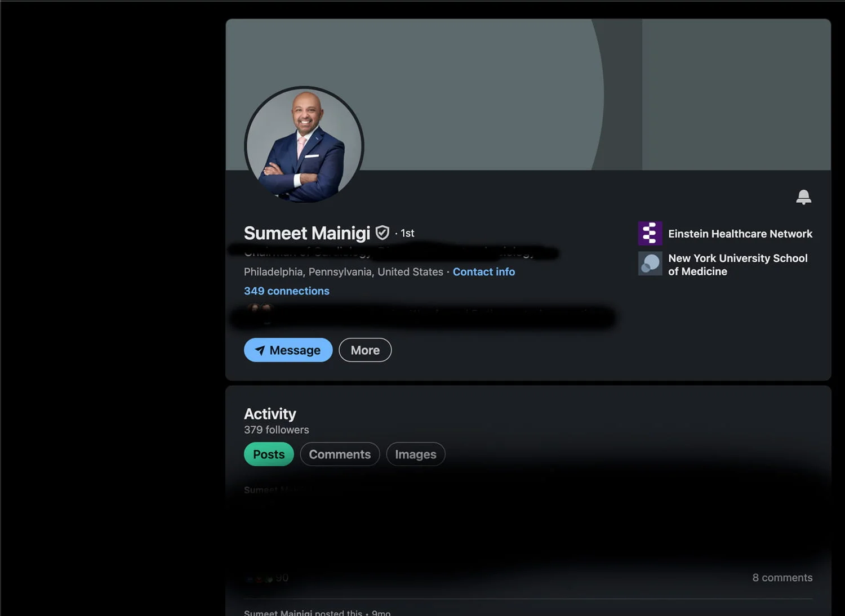Click the Einstein Healthcare Network text link
Image resolution: width=845 pixels, height=616 pixels.
740,234
